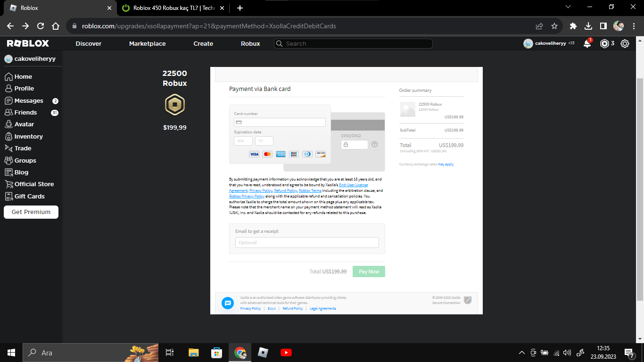Screen dimensions: 644x362
Task: Open the EULA link in the footer
Action: [272, 309]
